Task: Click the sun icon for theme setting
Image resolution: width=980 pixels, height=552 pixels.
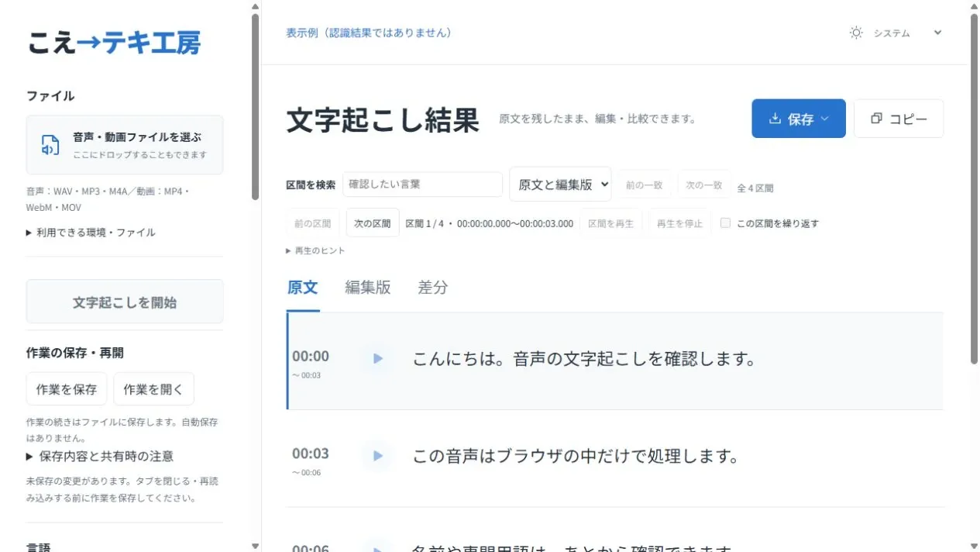Action: 856,33
